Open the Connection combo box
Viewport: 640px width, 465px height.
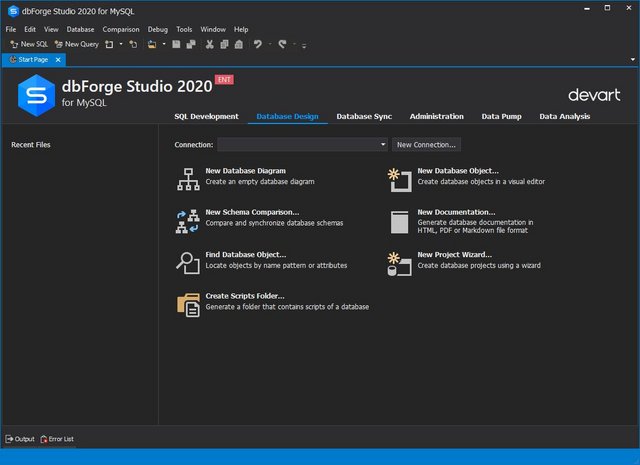point(302,145)
